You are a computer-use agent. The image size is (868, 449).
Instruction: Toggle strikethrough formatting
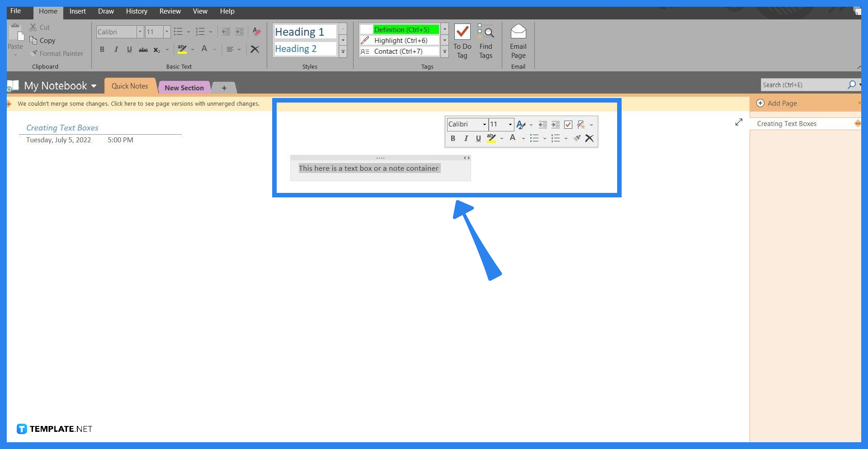tap(143, 50)
